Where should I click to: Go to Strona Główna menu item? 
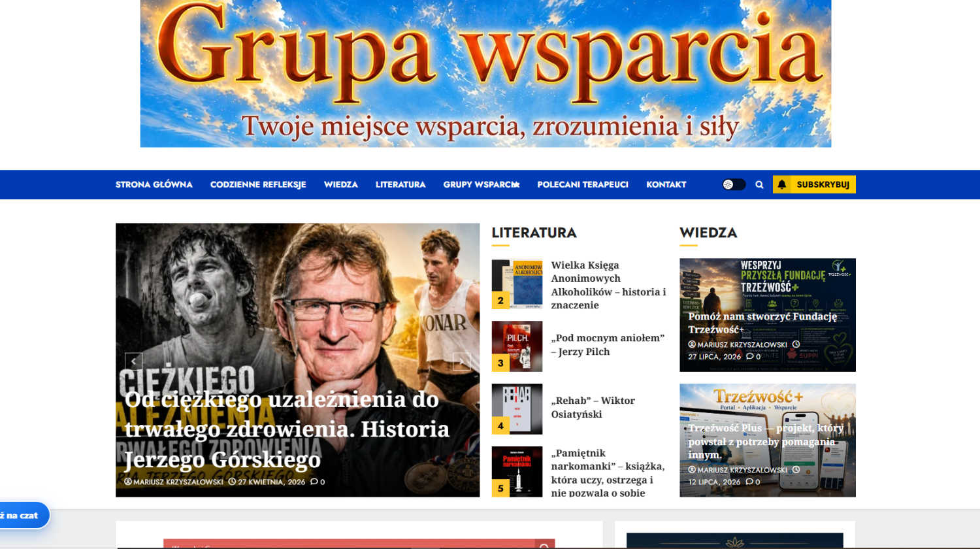pos(154,185)
